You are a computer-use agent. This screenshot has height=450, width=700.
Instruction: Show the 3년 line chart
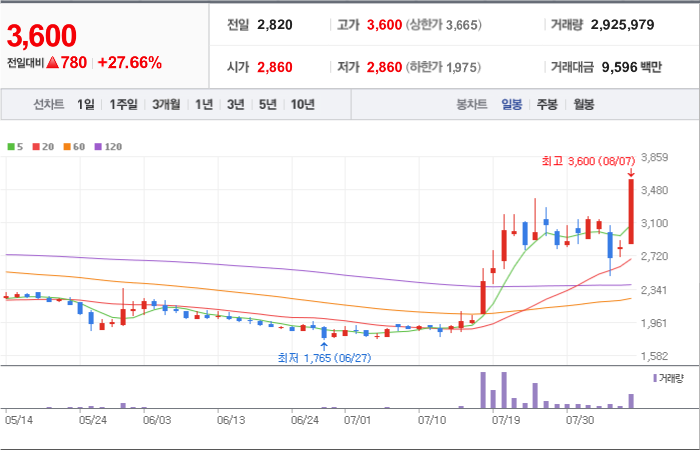(235, 104)
